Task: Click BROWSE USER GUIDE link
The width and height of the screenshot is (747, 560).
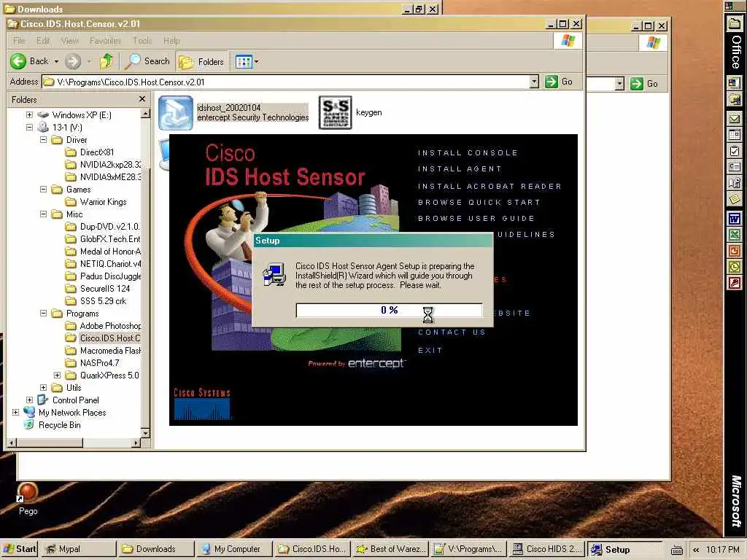Action: (x=476, y=218)
